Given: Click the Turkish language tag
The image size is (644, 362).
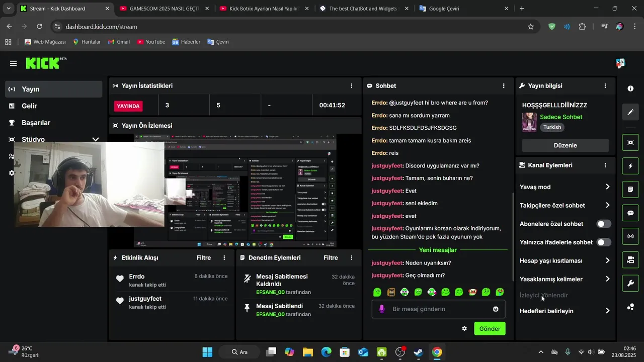Looking at the screenshot, I should (x=552, y=128).
